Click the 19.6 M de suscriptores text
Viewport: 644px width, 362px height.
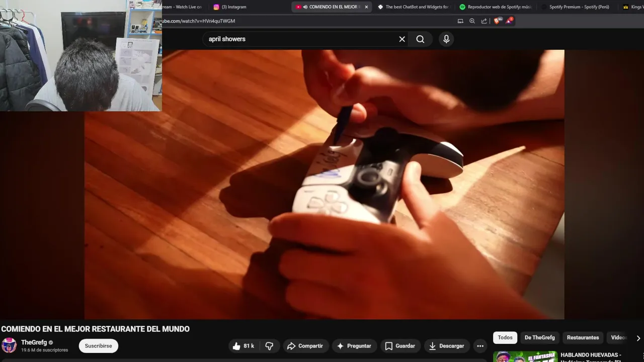[x=44, y=350]
